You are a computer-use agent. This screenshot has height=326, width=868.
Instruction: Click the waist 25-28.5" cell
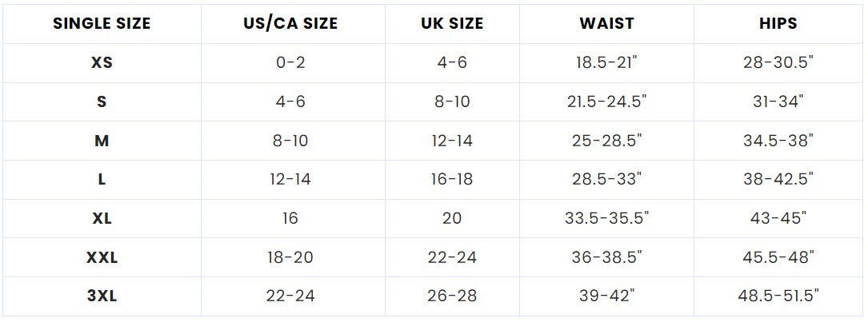pos(606,141)
